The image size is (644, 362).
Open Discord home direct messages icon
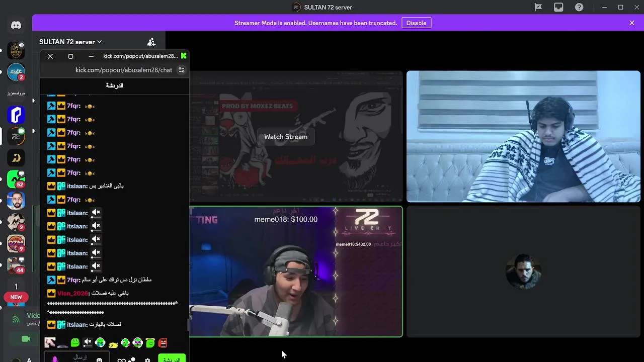click(x=16, y=25)
